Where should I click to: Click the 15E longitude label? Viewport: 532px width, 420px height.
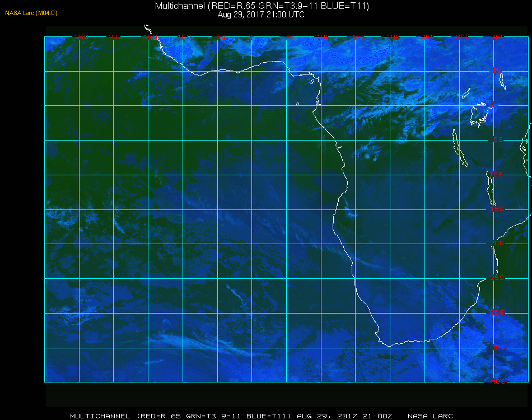pos(358,37)
